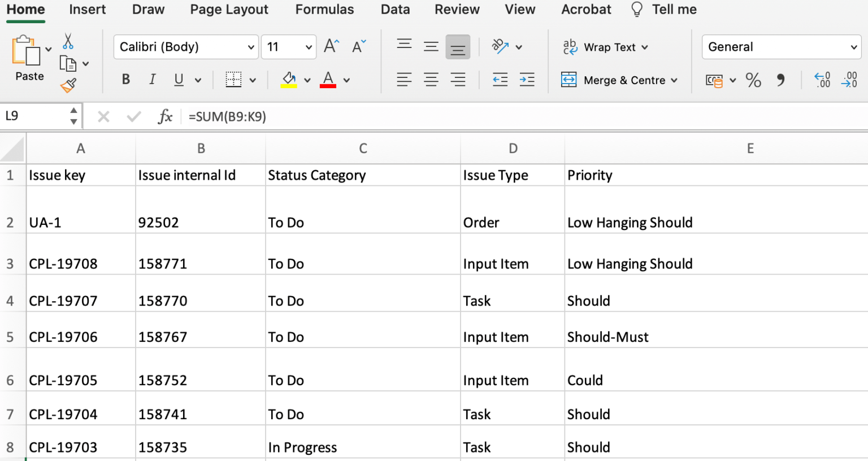Toggle Merge & Centre
868x461 pixels.
point(620,80)
